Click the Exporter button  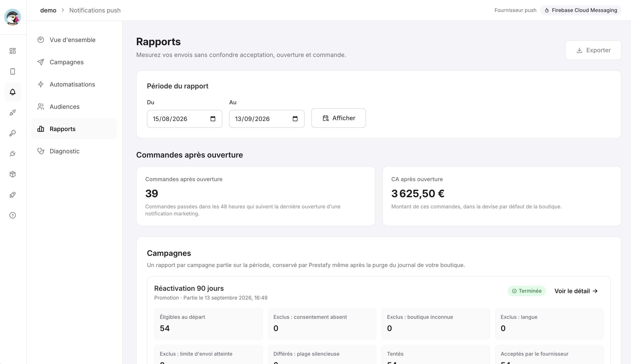point(593,50)
